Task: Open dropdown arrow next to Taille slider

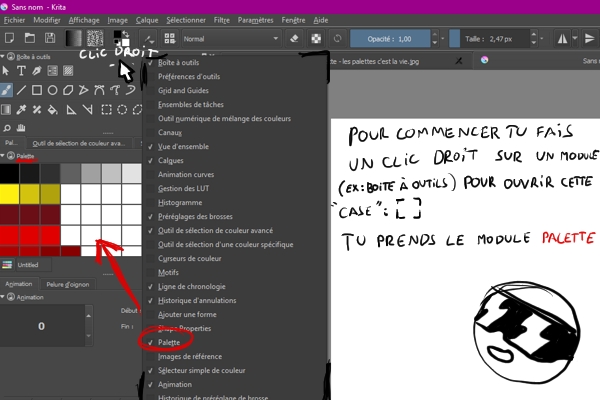Action: pyautogui.click(x=542, y=39)
